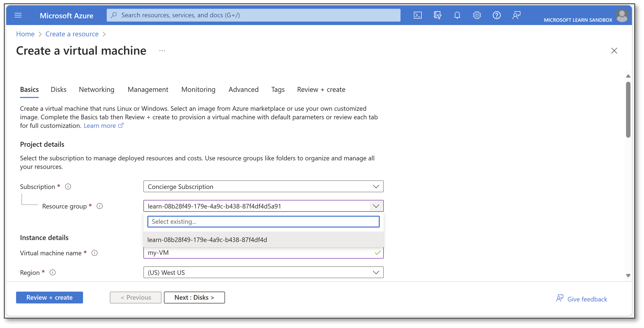This screenshot has height=328, width=644.
Task: Click the top bar feedback icon
Action: point(516,15)
